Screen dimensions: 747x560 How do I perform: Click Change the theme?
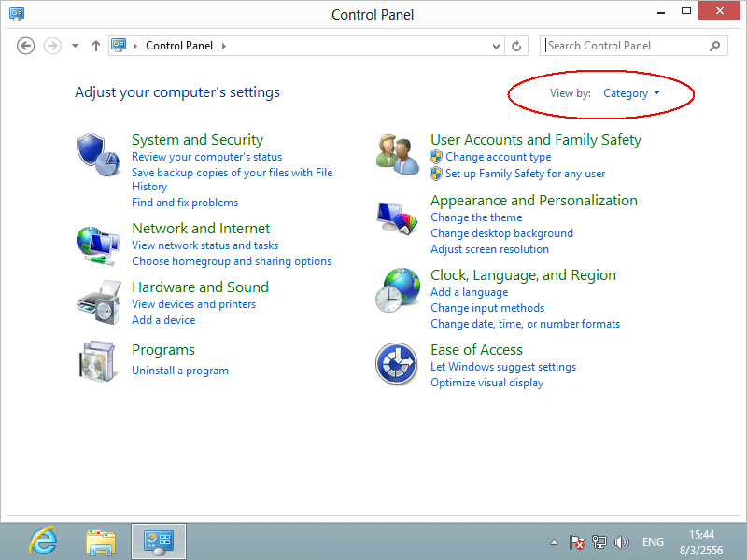point(476,217)
